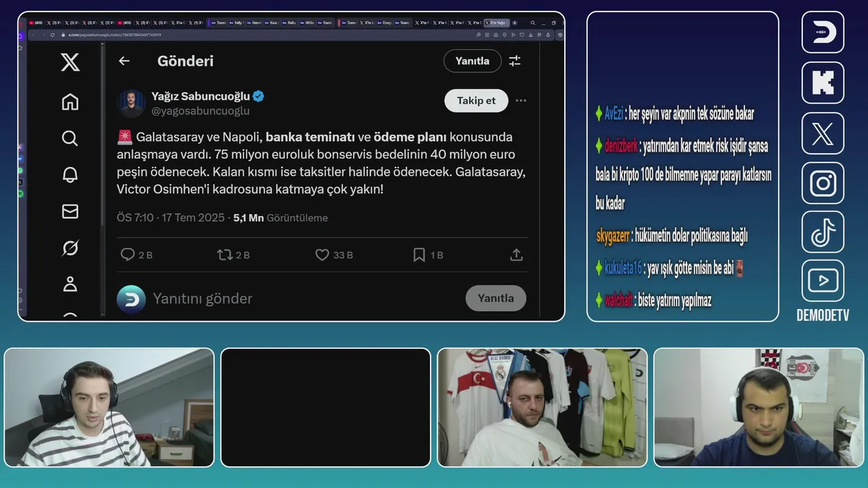Click the X logo in the sidebar
868x488 pixels.
point(70,62)
